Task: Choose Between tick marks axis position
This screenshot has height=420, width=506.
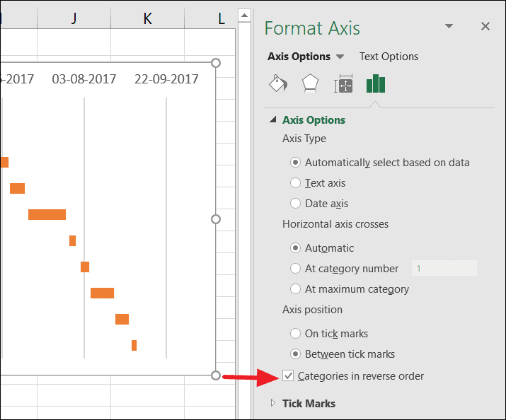Action: [x=295, y=354]
